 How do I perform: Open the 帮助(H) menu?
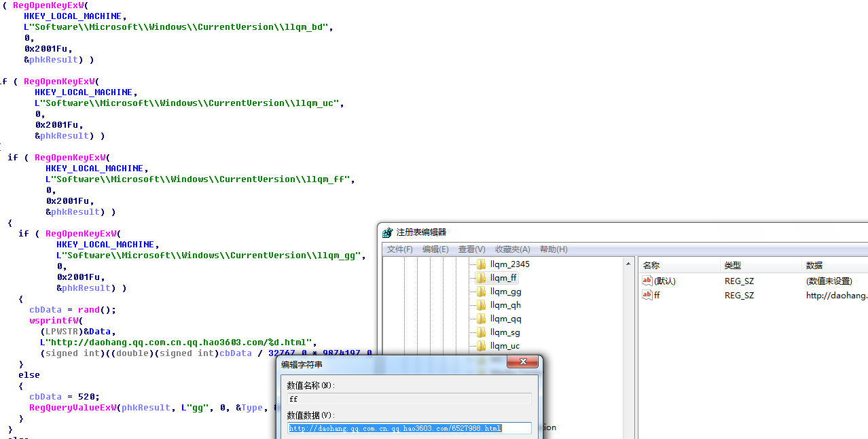point(554,249)
